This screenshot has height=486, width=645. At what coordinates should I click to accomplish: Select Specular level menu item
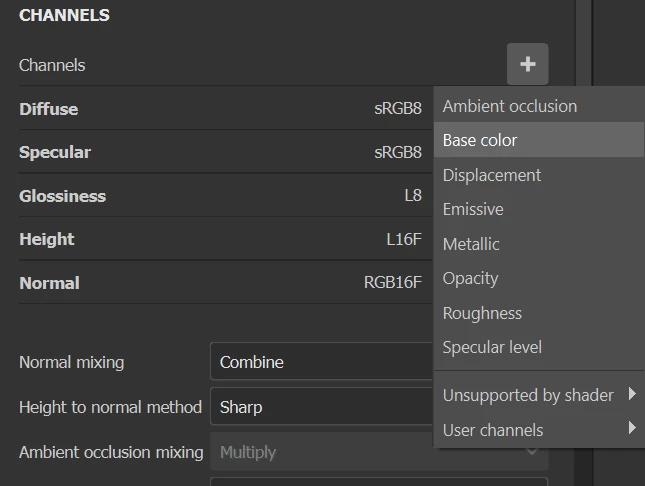click(x=492, y=347)
